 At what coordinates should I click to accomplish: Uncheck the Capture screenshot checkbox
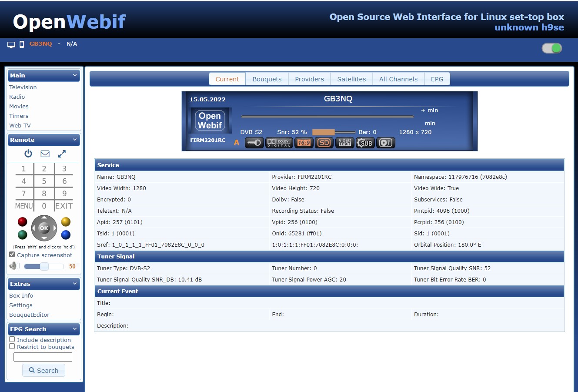[x=12, y=255]
